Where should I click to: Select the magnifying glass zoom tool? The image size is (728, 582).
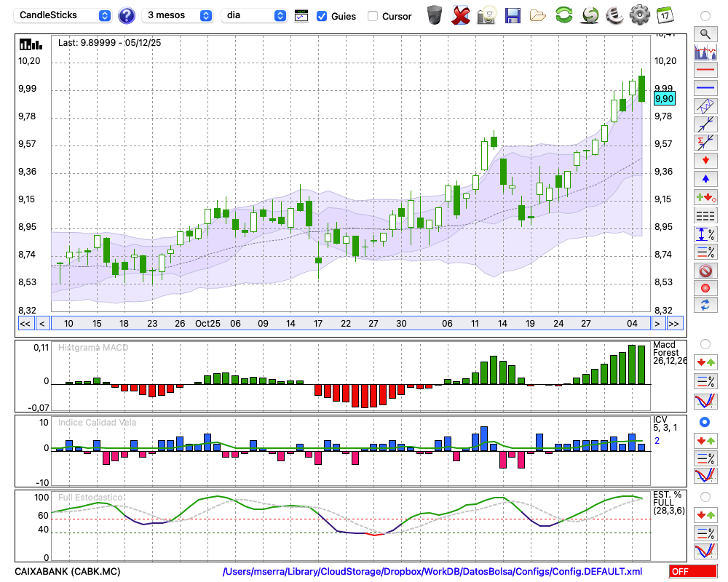pos(705,34)
